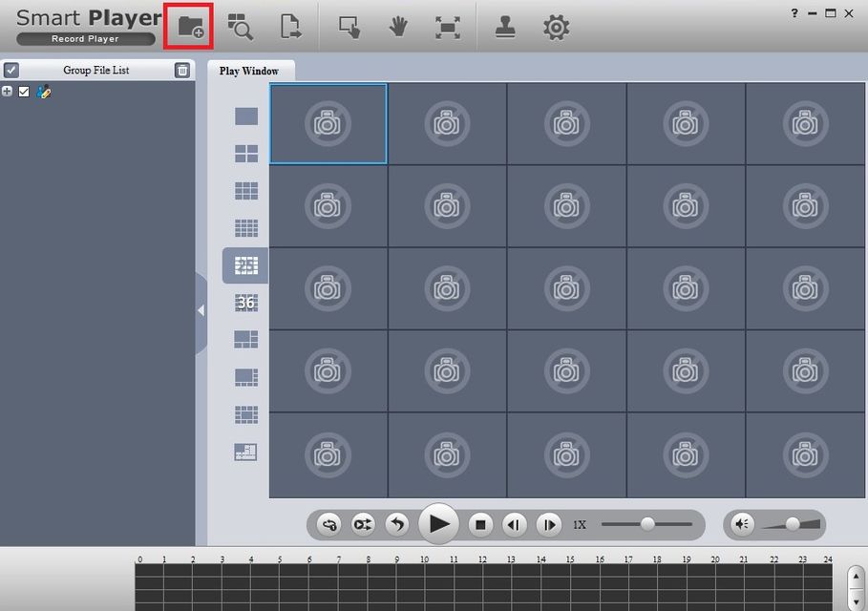Collapse the file list side panel arrow
Viewport: 868px width, 611px height.
201,311
